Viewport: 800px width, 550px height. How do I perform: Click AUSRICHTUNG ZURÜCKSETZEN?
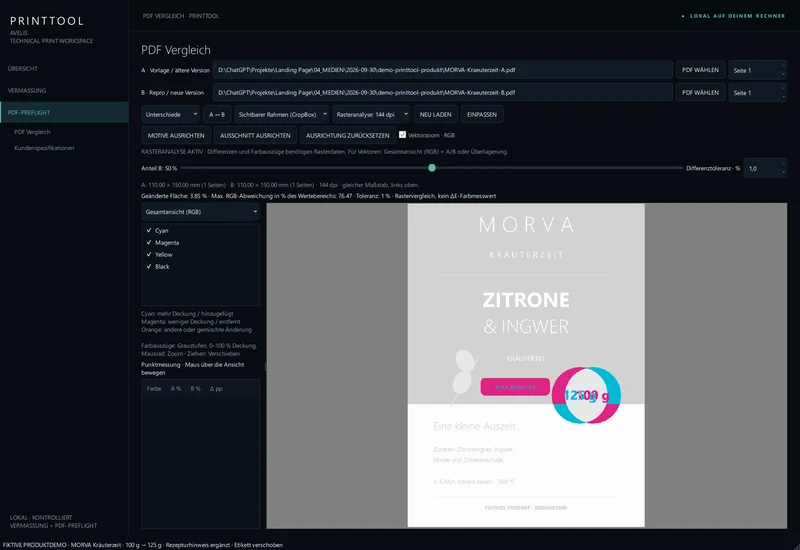pyautogui.click(x=347, y=135)
